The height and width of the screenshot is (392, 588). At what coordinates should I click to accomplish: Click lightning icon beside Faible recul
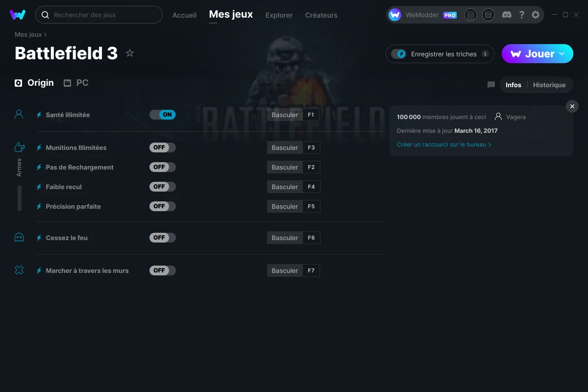pyautogui.click(x=39, y=187)
